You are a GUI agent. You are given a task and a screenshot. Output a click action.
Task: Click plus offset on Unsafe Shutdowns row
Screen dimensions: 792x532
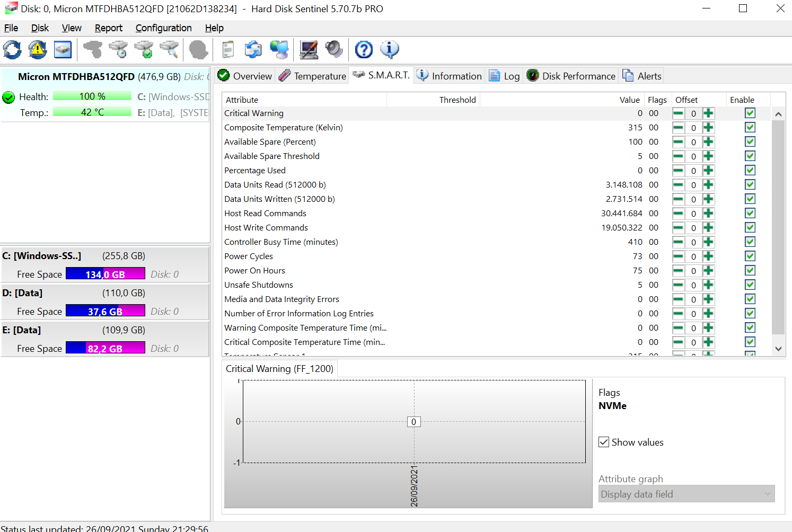click(709, 285)
